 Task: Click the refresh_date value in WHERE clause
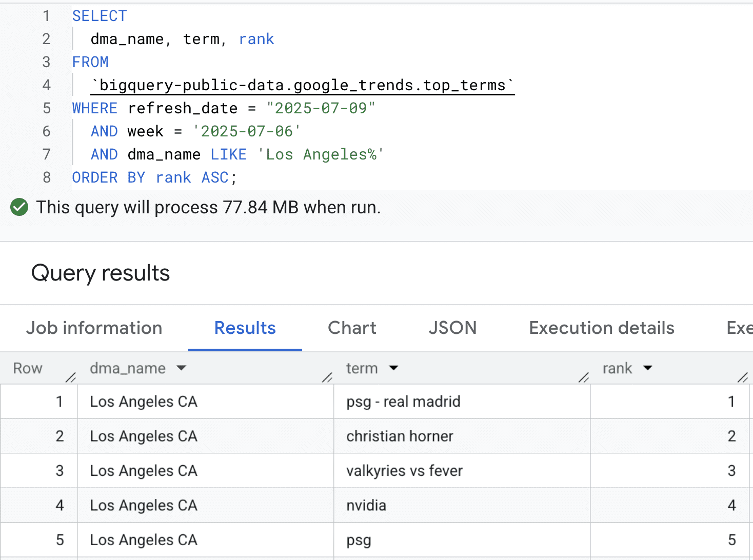321,109
